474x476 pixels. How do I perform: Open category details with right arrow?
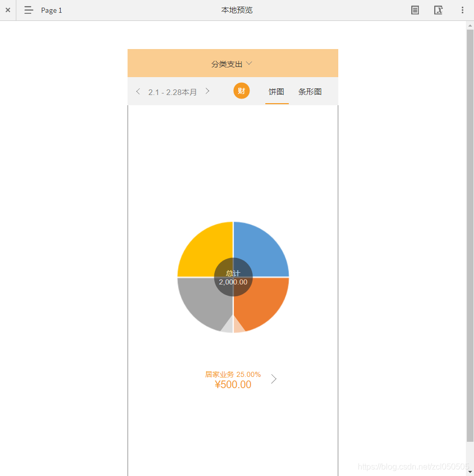pos(273,379)
